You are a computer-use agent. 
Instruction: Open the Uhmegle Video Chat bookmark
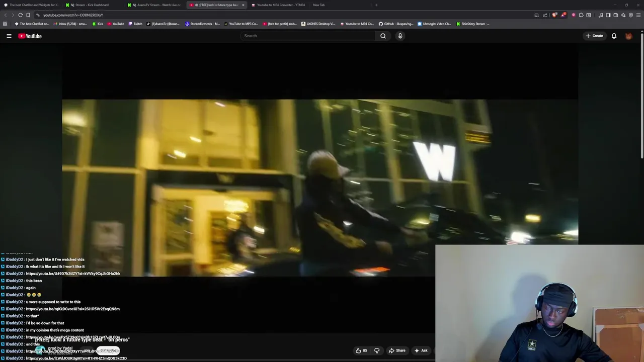[x=434, y=24]
